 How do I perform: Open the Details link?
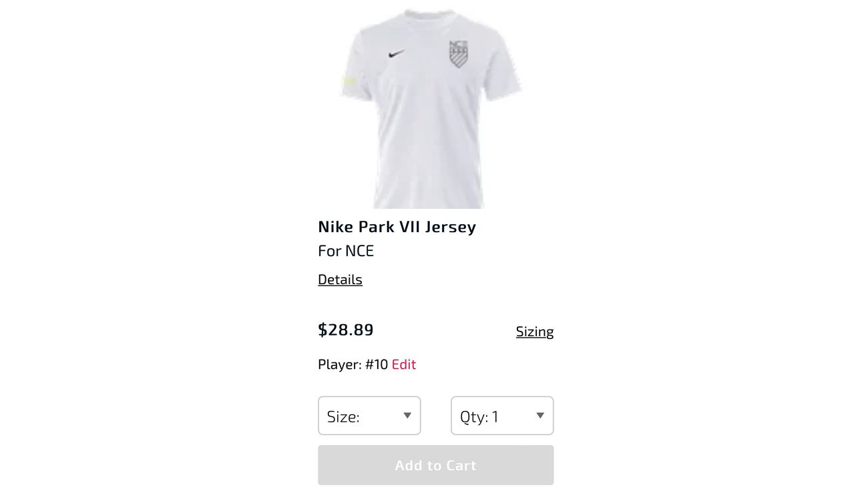pos(340,280)
